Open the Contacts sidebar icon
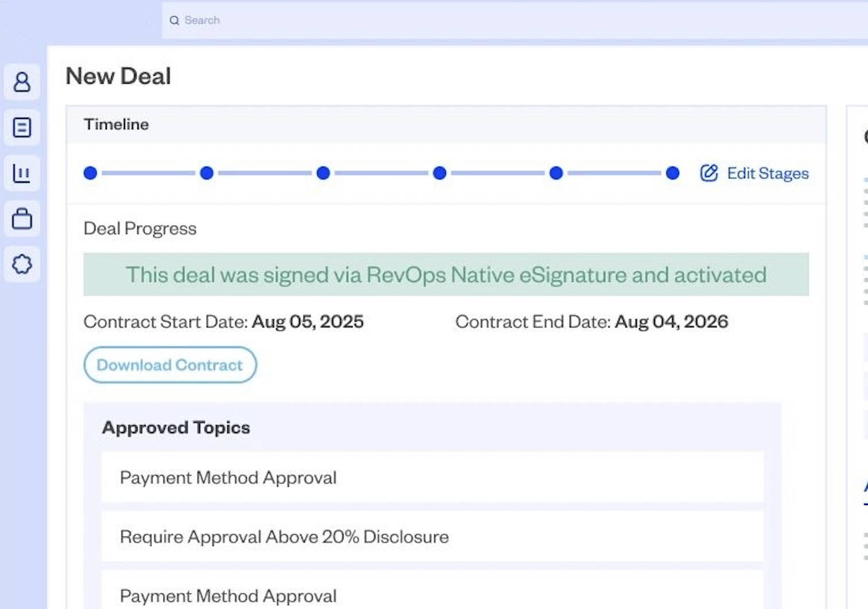Screen dimensions: 868x609 [22, 82]
